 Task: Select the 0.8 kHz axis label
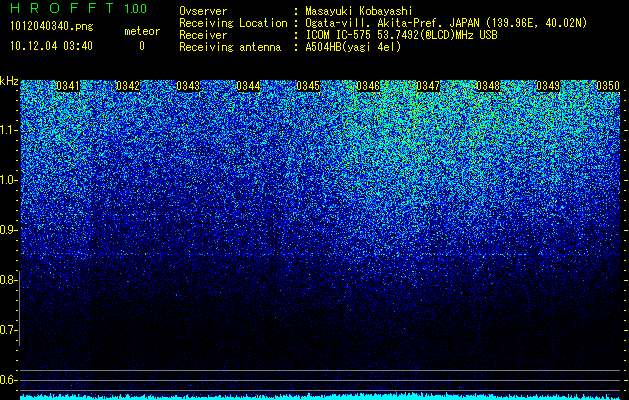pos(8,280)
